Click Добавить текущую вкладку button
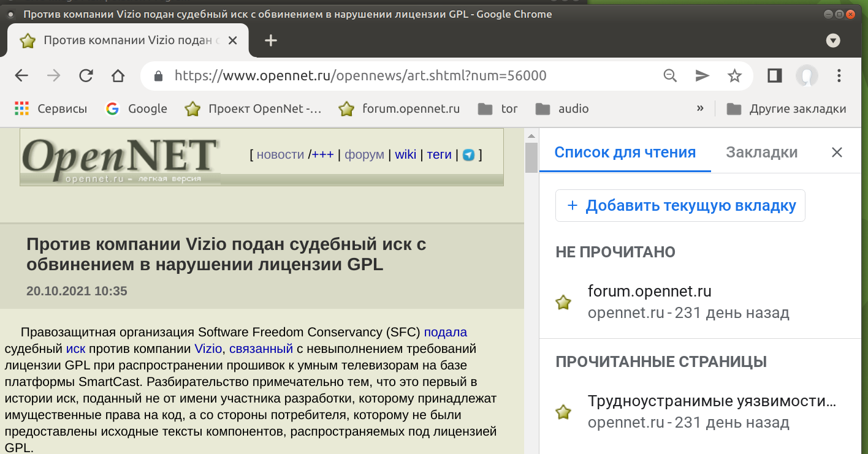Screen dimensions: 868x454 click(680, 205)
